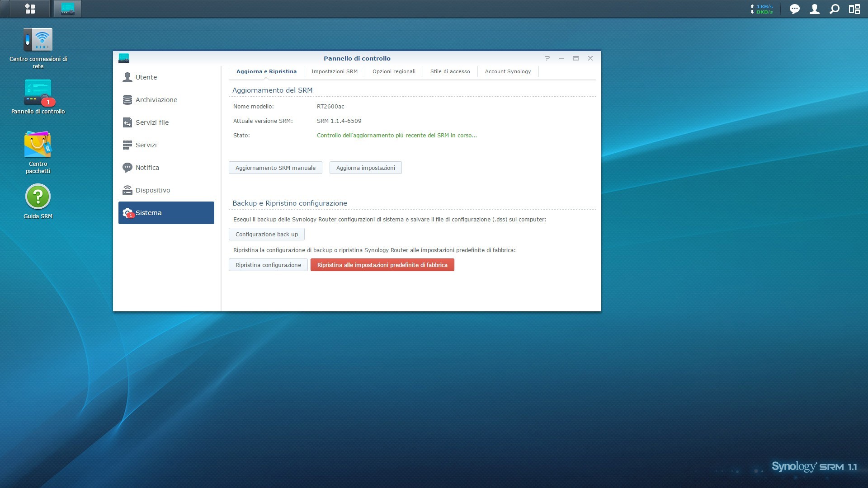Viewport: 868px width, 488px height.
Task: Select Archiviazione in the sidebar
Action: click(x=156, y=100)
